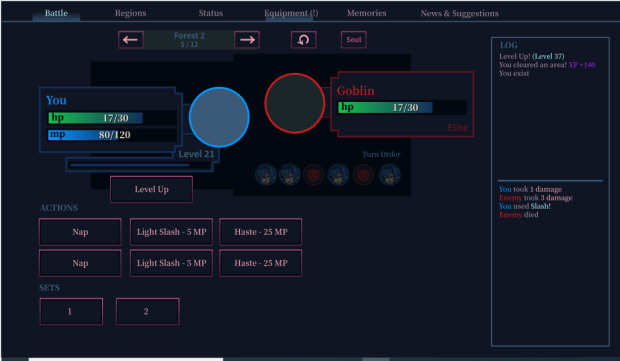Use Light Slash - 5 MP in first row
620x361 pixels.
pos(172,232)
